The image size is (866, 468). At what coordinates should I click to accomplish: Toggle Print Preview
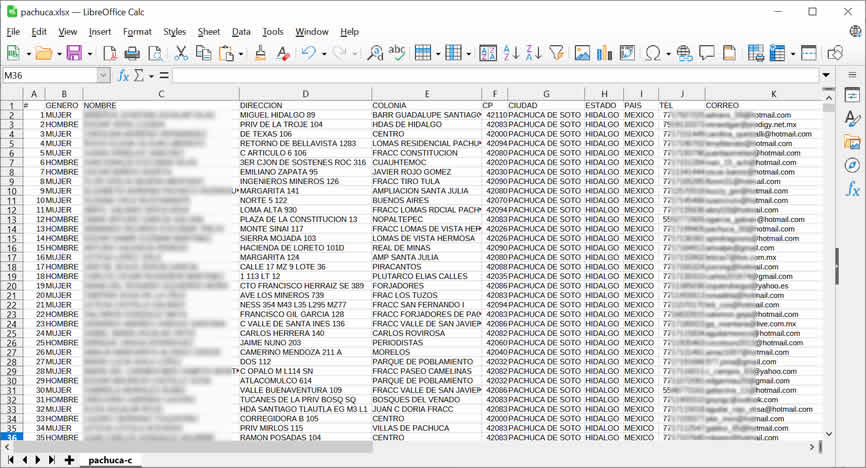pos(155,53)
